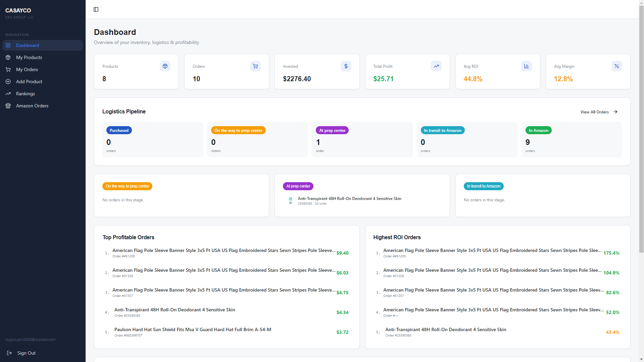Open Amazon Orders in sidebar
Screen dimensions: 644x362
[43, 106]
